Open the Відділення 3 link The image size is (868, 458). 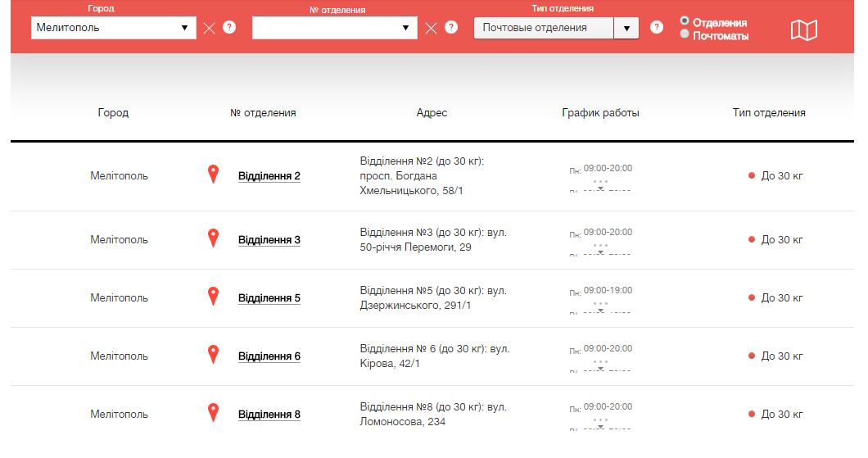269,240
